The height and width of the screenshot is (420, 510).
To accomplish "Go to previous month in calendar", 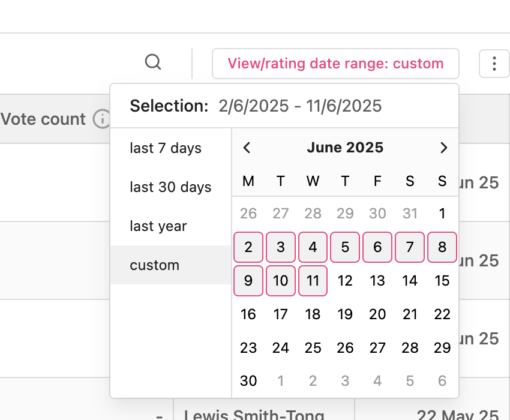I will (247, 148).
